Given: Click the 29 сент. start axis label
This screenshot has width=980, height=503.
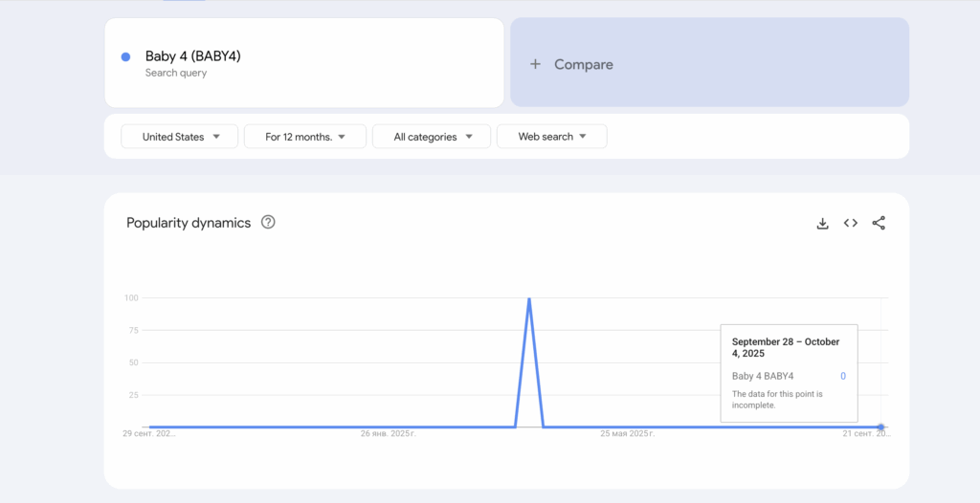Looking at the screenshot, I should [x=148, y=434].
